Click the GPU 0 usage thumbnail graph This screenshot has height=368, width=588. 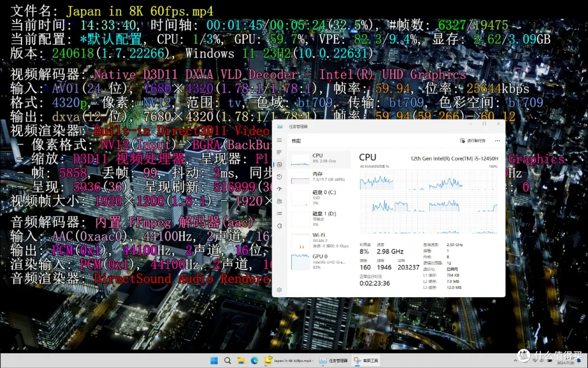[301, 262]
